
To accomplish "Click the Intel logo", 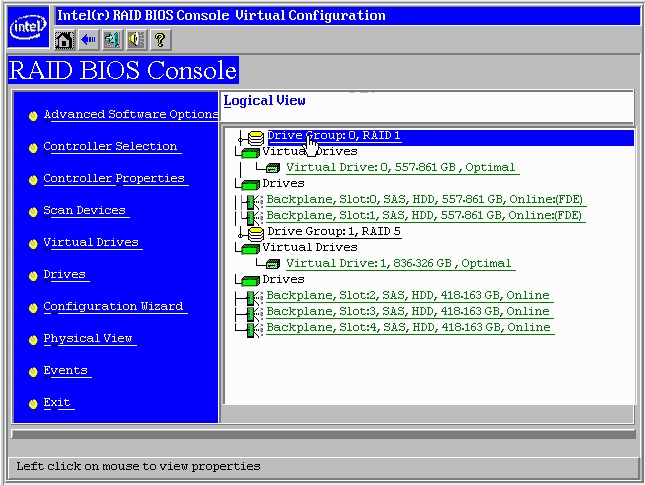I will (x=28, y=27).
